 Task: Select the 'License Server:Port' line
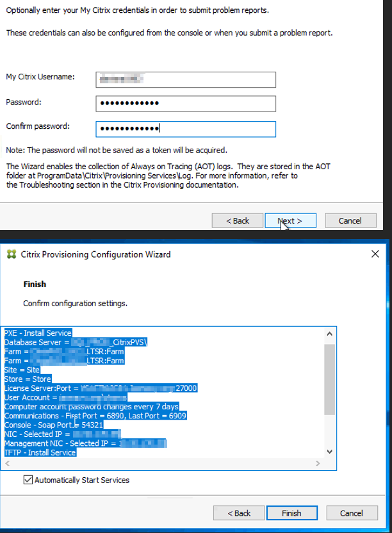[101, 388]
